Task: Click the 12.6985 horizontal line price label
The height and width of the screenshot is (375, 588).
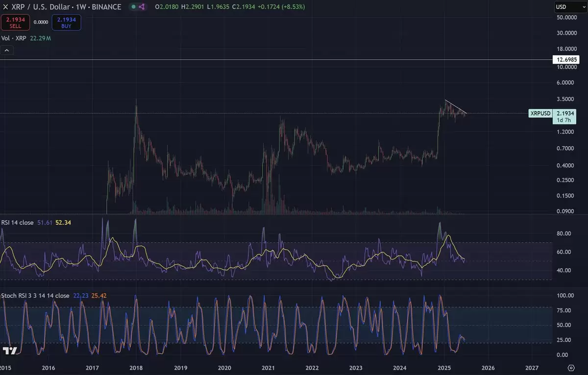Action: pyautogui.click(x=567, y=60)
